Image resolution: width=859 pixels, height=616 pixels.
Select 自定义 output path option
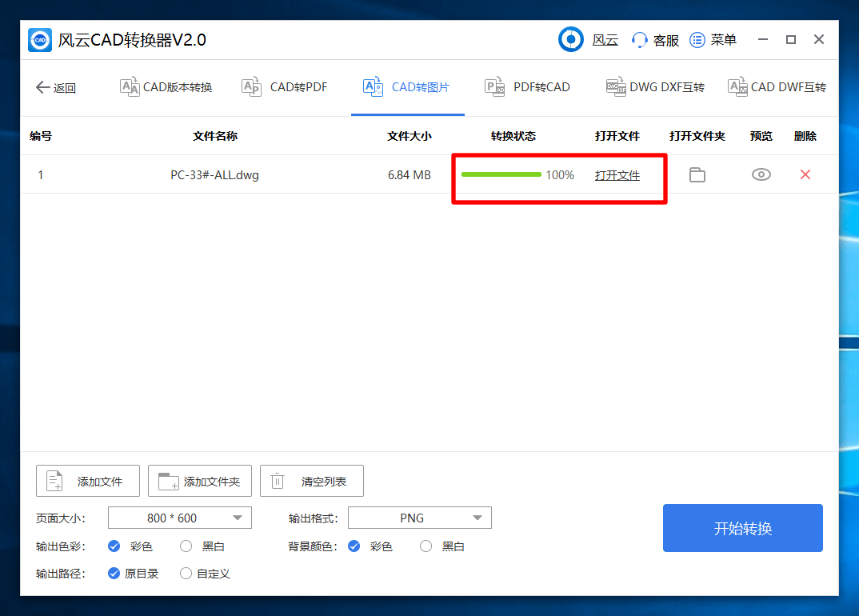[x=186, y=574]
